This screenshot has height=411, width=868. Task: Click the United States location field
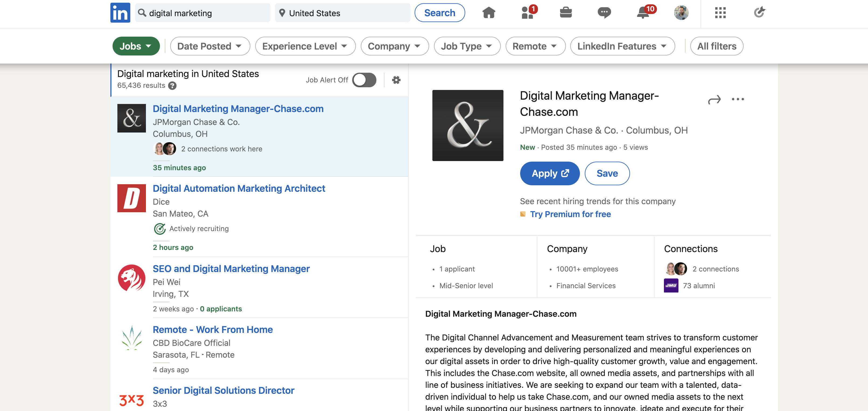342,13
